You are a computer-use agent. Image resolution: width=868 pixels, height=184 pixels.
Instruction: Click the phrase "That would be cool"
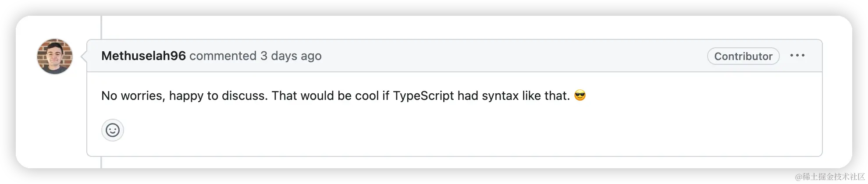325,96
